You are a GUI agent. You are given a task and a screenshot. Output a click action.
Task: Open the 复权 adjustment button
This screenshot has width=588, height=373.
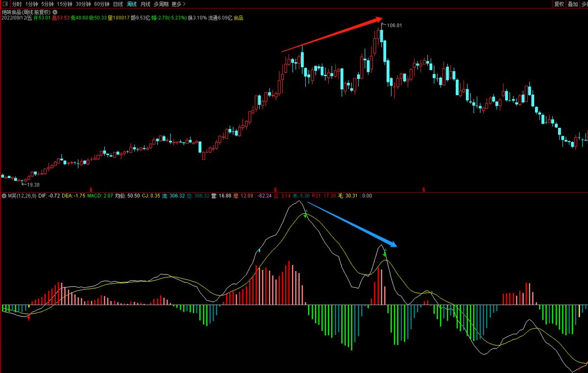point(559,4)
